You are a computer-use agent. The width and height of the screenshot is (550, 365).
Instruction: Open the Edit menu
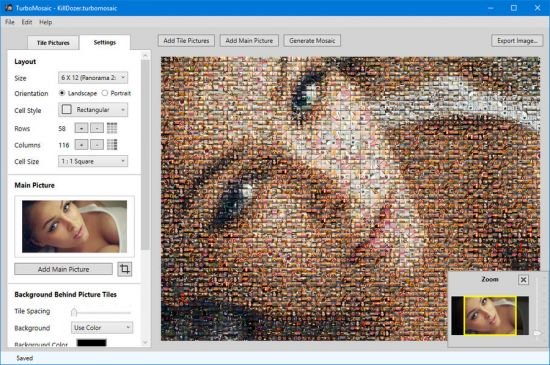pos(27,22)
